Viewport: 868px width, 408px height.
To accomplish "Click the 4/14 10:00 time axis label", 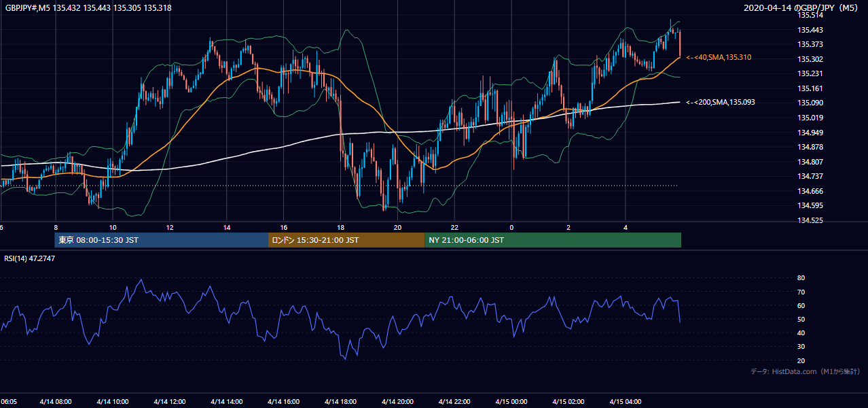I will (x=113, y=401).
